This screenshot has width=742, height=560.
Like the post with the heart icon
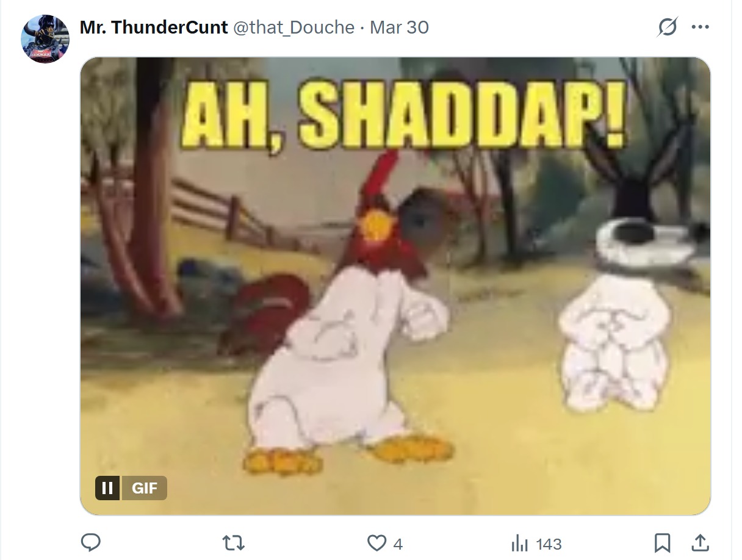[x=377, y=543]
